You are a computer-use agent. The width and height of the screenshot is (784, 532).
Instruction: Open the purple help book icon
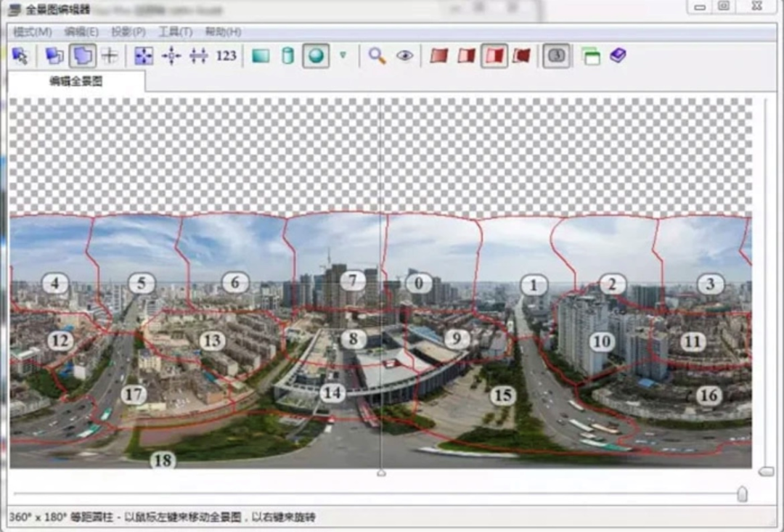point(618,55)
